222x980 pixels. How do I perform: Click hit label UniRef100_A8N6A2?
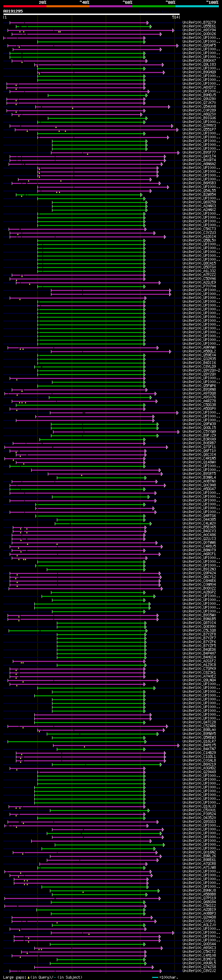tap(199, 164)
